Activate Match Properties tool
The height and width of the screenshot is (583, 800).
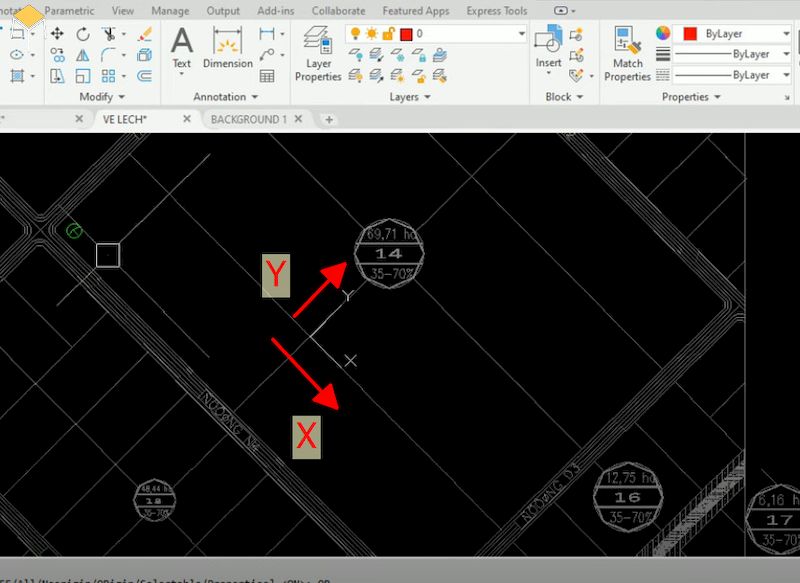627,54
